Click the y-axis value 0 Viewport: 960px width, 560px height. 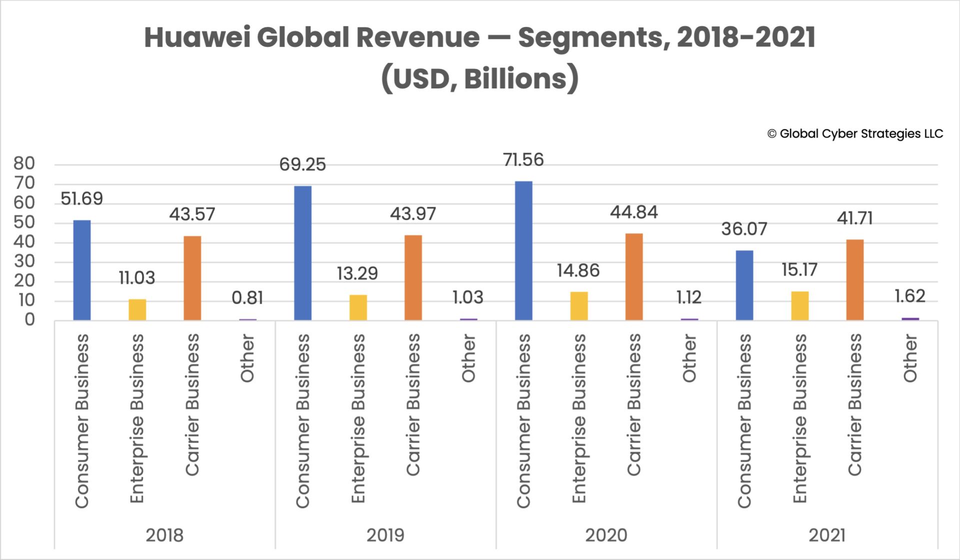tap(29, 320)
